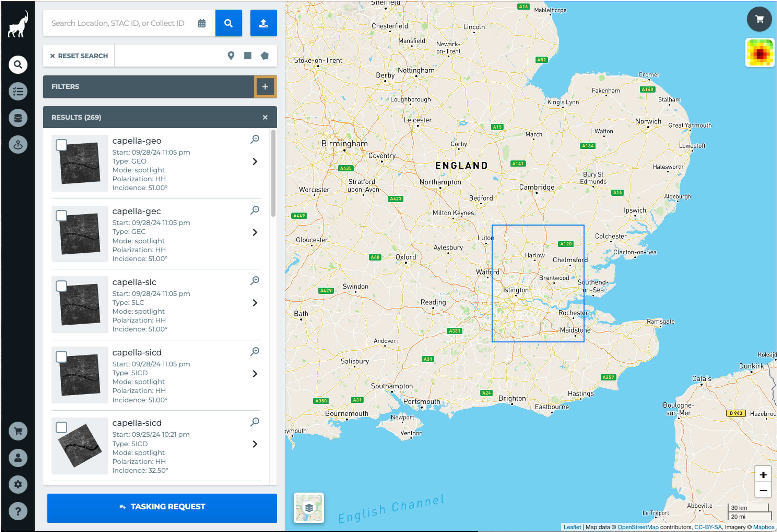Click the capella-slc result title
The width and height of the screenshot is (777, 532).
tap(134, 282)
